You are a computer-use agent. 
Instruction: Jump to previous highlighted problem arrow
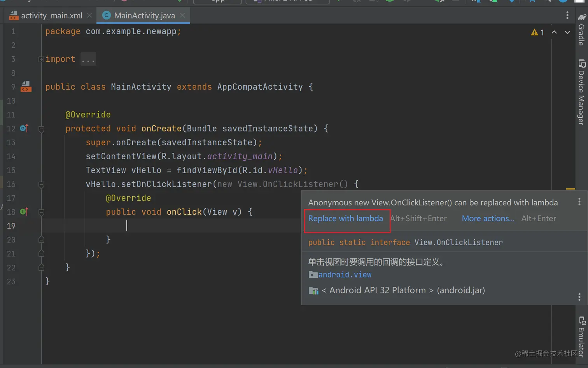click(x=554, y=32)
